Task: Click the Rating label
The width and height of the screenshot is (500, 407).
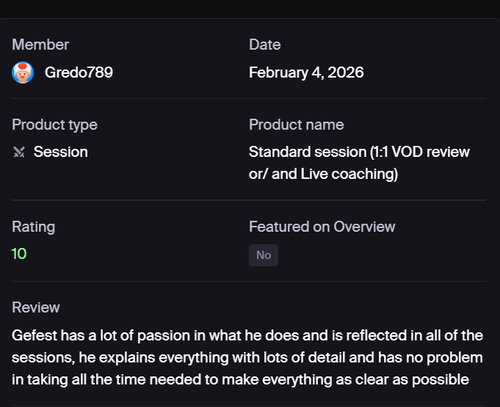Action: 33,227
